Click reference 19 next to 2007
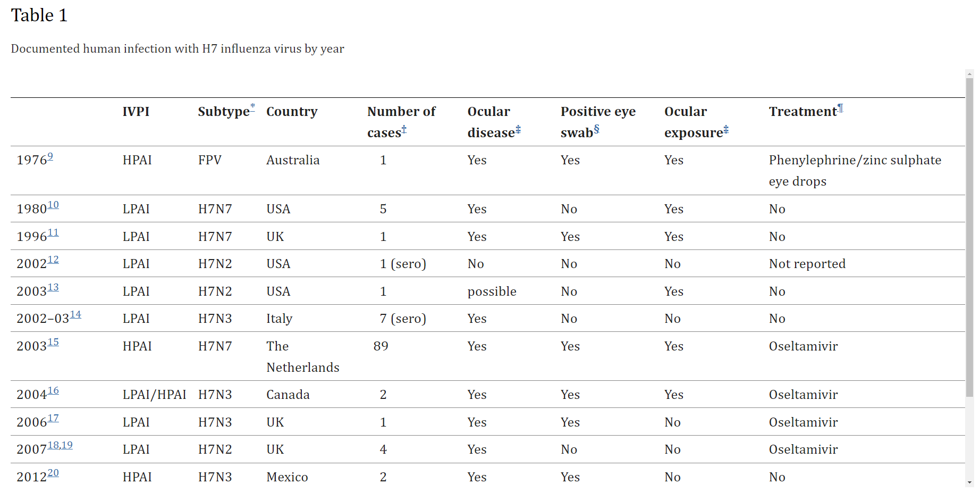The height and width of the screenshot is (492, 980). [67, 446]
